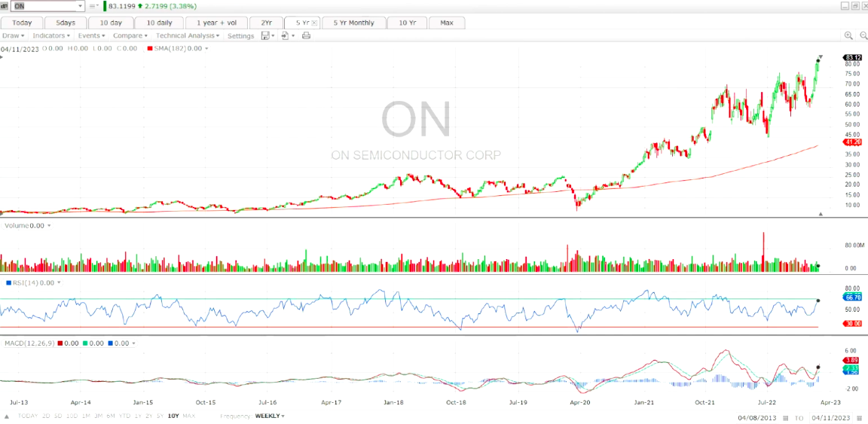Switch to the Today tab
The image size is (868, 424).
[22, 23]
